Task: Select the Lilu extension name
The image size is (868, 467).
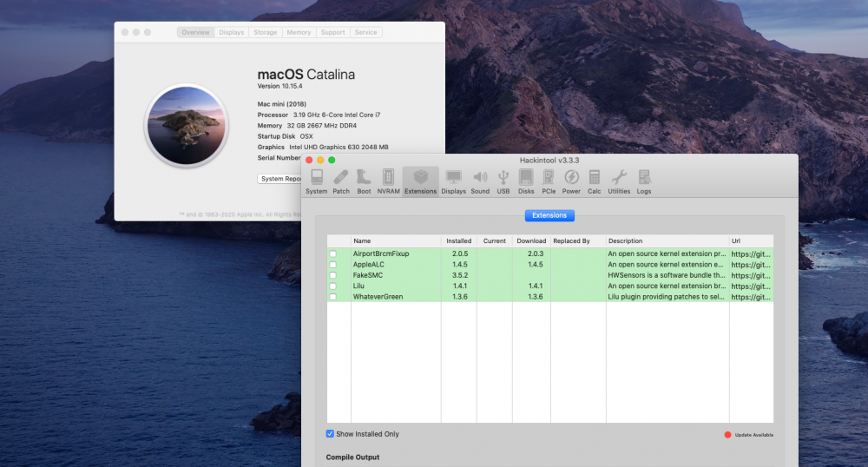Action: pos(358,286)
